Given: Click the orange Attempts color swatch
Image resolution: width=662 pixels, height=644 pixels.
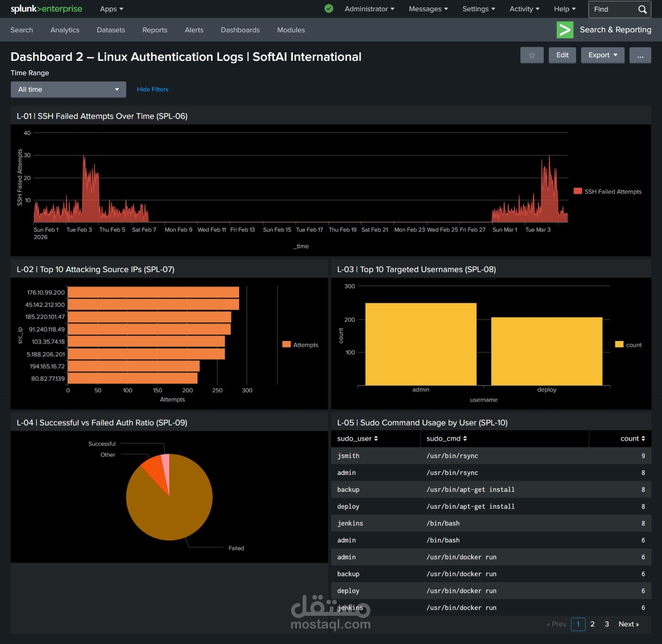Looking at the screenshot, I should (x=286, y=344).
